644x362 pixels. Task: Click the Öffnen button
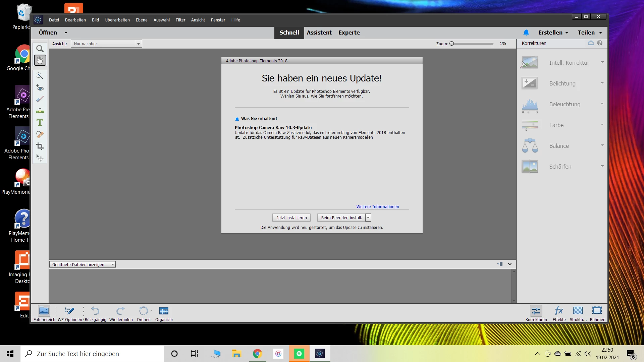tap(48, 33)
